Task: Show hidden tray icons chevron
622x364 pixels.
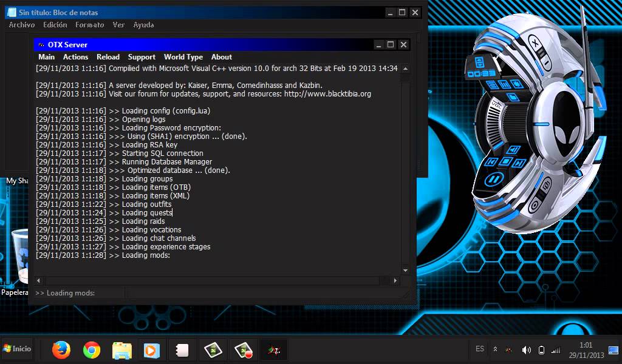Action: click(x=495, y=349)
